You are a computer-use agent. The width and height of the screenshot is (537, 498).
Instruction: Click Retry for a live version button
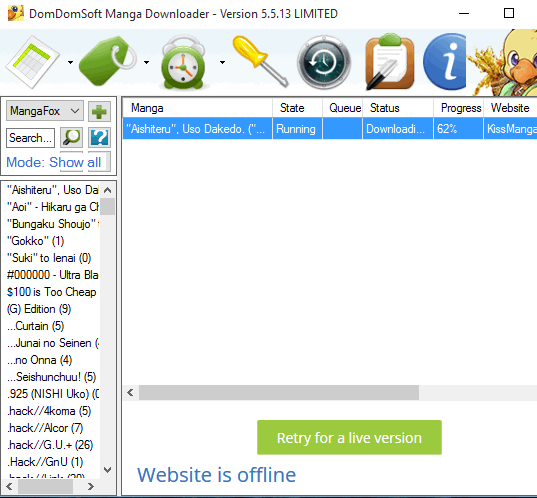tap(349, 437)
